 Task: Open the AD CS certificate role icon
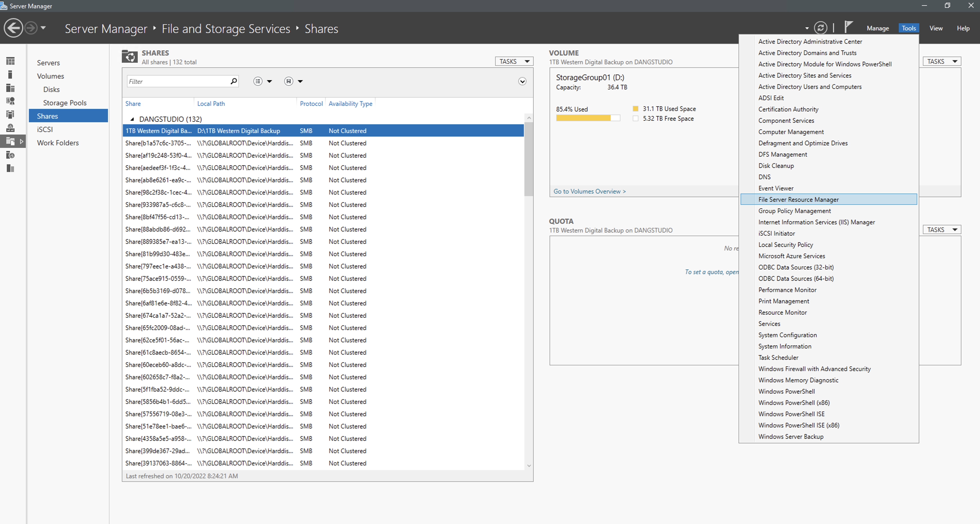pyautogui.click(x=11, y=101)
